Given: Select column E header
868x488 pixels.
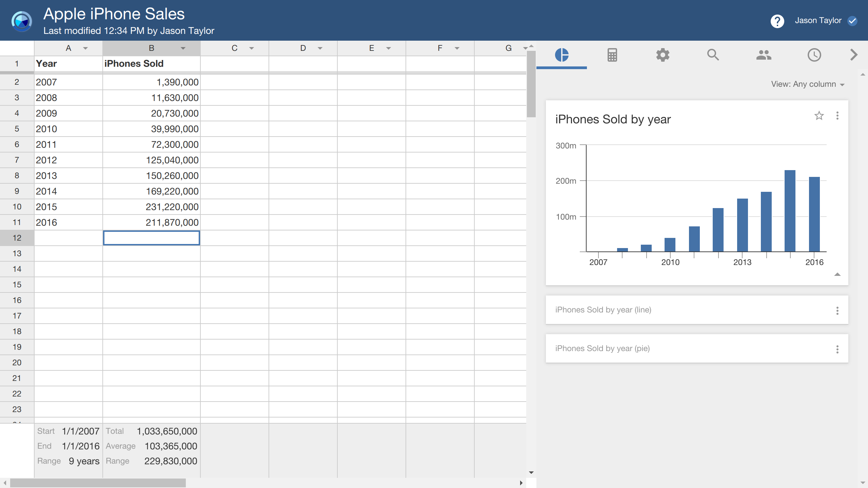Looking at the screenshot, I should [372, 48].
